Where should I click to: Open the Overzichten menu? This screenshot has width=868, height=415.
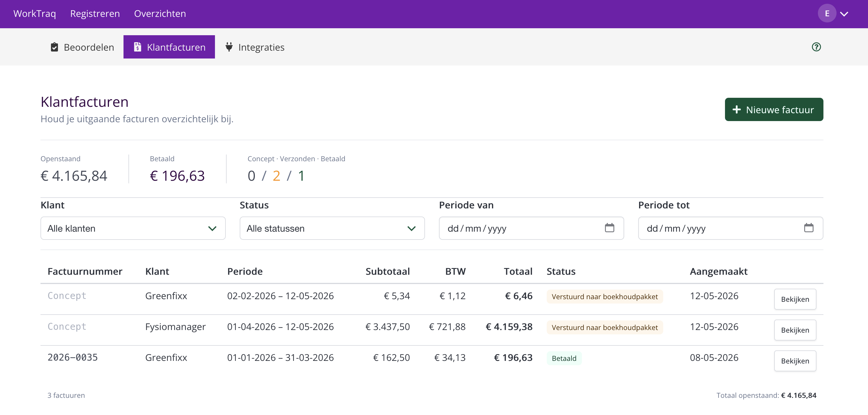(x=160, y=13)
